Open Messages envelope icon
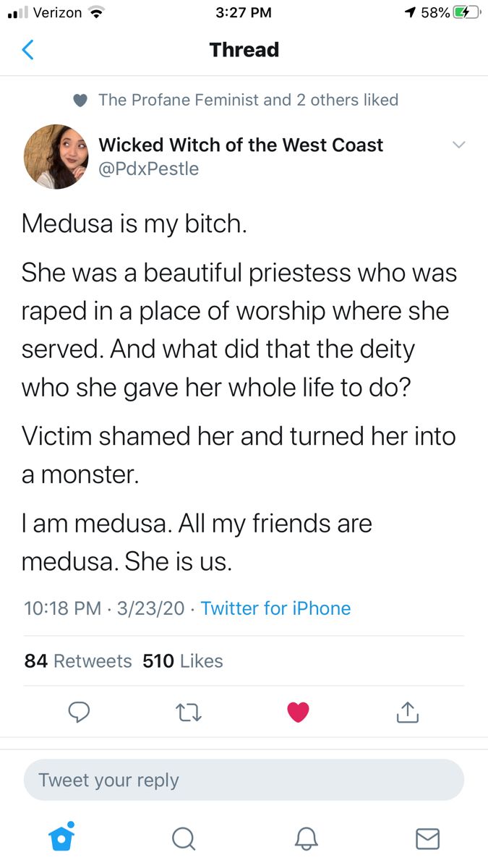Image resolution: width=488 pixels, height=868 pixels. (427, 838)
